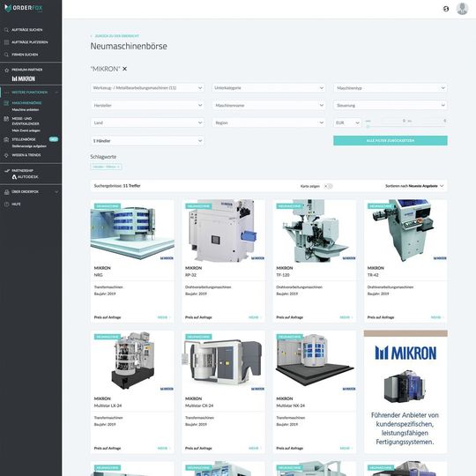Open Maschinentyp dropdown

[390, 88]
